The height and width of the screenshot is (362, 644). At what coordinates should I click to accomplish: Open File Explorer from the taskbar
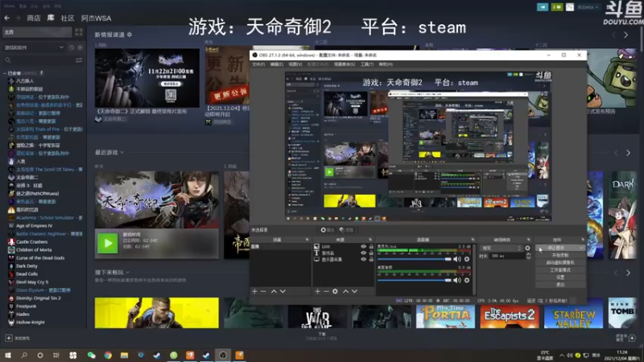[124, 355]
